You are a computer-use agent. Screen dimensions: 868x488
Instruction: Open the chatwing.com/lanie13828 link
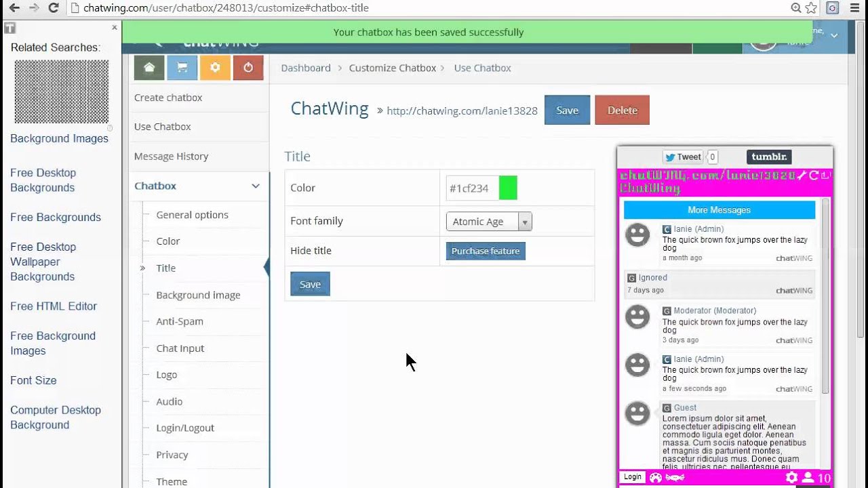(x=462, y=111)
